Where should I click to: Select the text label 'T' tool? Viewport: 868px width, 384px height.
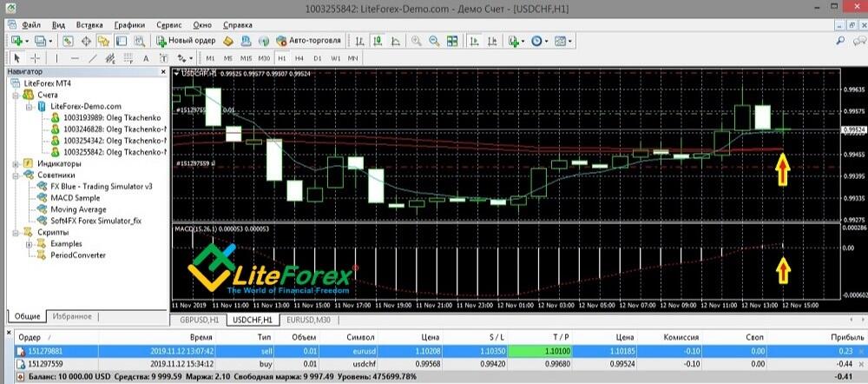point(163,58)
